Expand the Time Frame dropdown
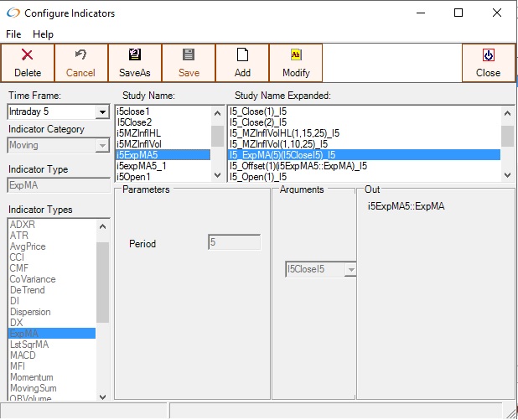 click(103, 111)
